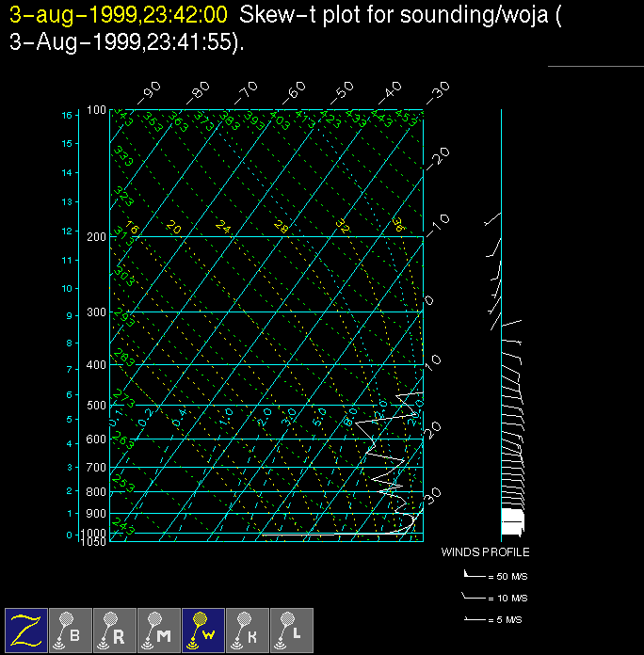Click the yellow Z icon button
The image size is (644, 655).
pyautogui.click(x=26, y=629)
